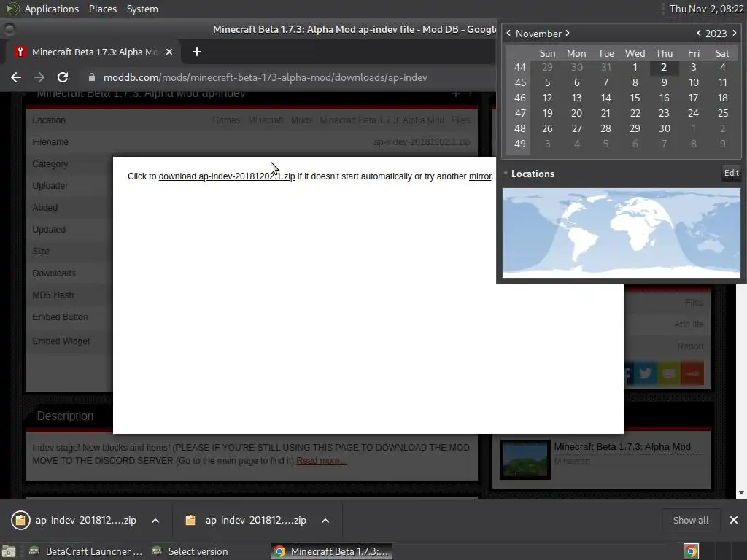Close the Minecraft Beta 1.7.3 tab
This screenshot has height=560, width=747.
coord(169,52)
